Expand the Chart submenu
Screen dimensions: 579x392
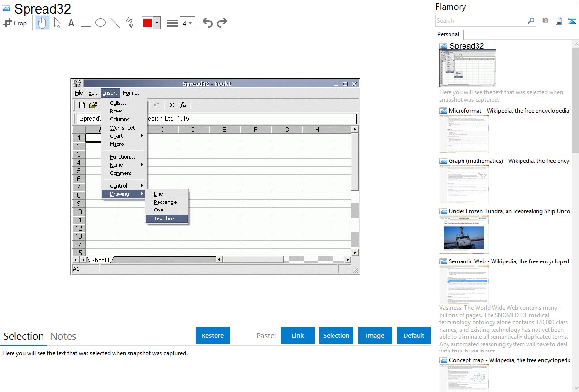(124, 136)
